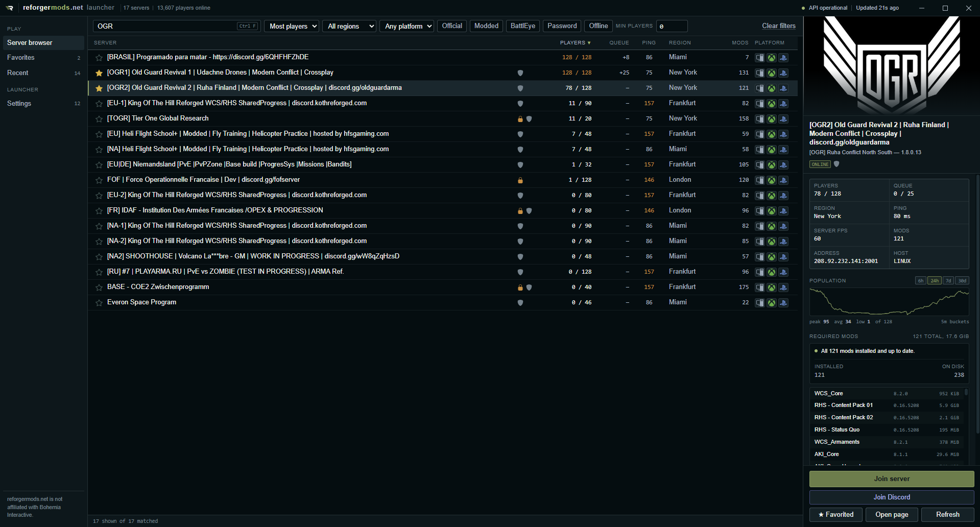Toggle favorite star on OGR2 row

[99, 88]
